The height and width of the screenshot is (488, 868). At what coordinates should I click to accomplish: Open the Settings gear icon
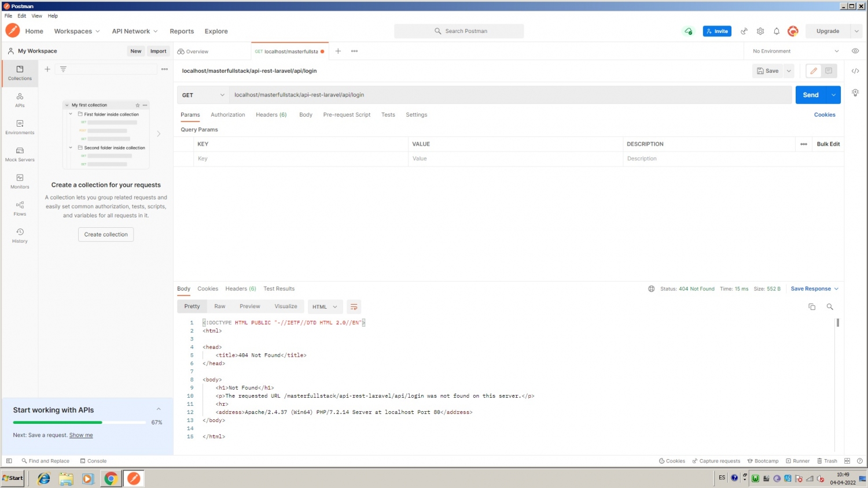pyautogui.click(x=760, y=31)
